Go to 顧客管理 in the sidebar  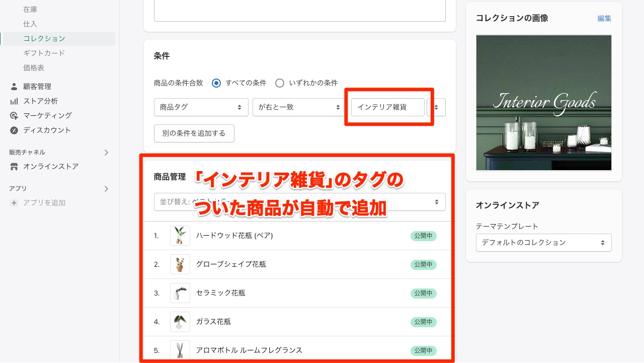tap(37, 87)
